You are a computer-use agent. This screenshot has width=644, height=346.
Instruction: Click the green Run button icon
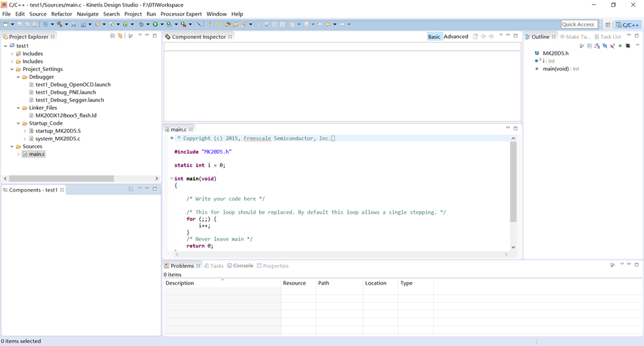coord(155,25)
